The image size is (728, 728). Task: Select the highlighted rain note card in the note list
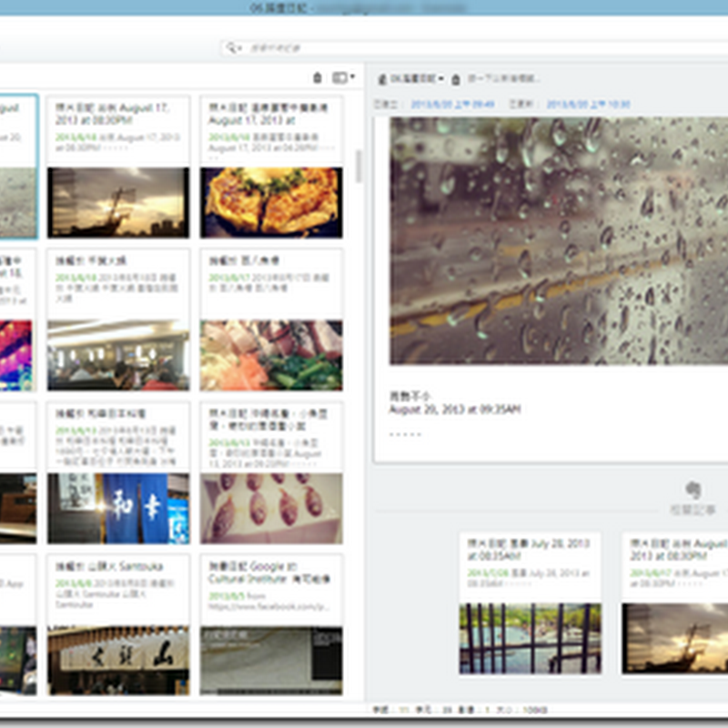[x=18, y=167]
